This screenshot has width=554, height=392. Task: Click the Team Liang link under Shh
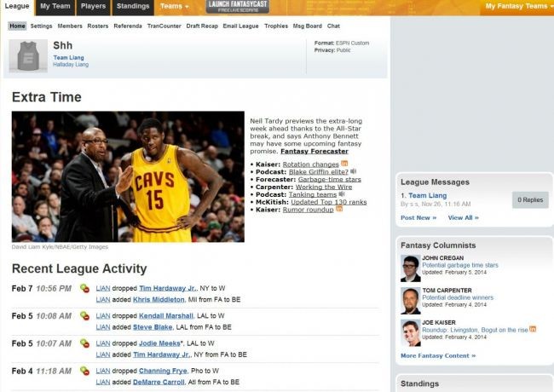[x=68, y=58]
